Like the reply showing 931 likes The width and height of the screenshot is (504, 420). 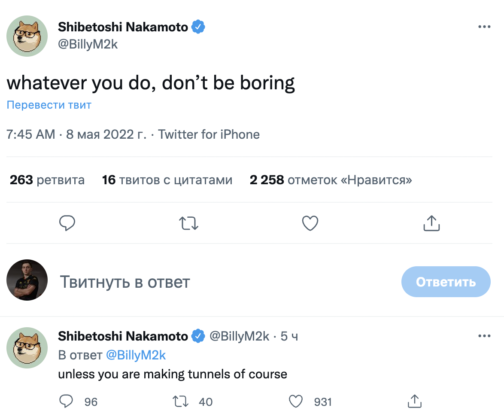click(296, 401)
